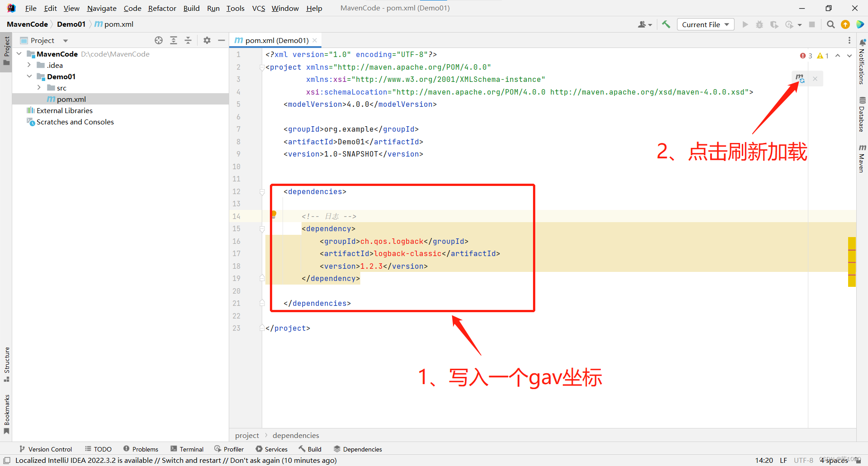Open the profiler run options arrow
Viewport: 868px width, 466px height.
coord(800,25)
